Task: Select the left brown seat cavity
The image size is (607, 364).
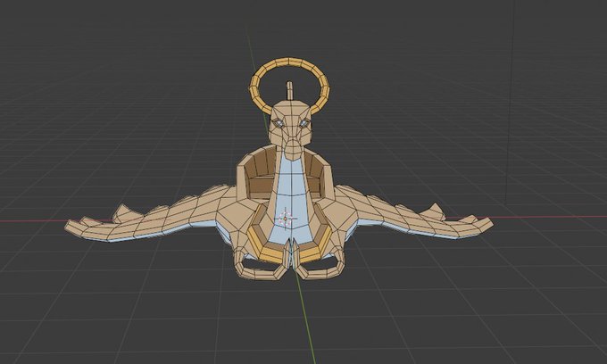Action: point(260,176)
